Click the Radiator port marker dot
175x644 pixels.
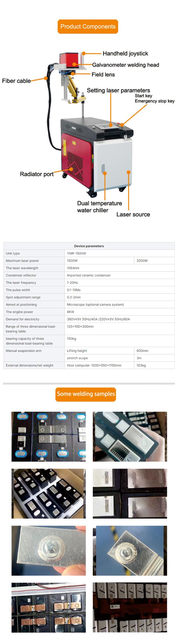pos(71,169)
